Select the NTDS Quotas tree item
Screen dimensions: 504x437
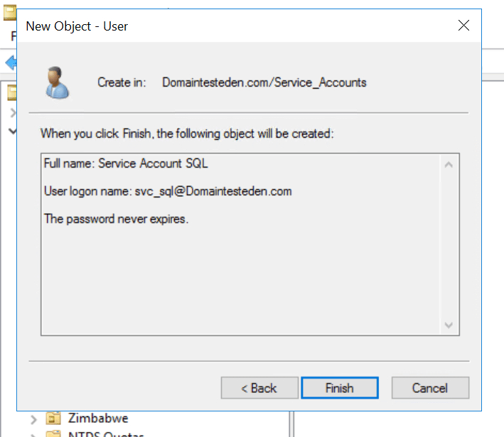[105, 434]
